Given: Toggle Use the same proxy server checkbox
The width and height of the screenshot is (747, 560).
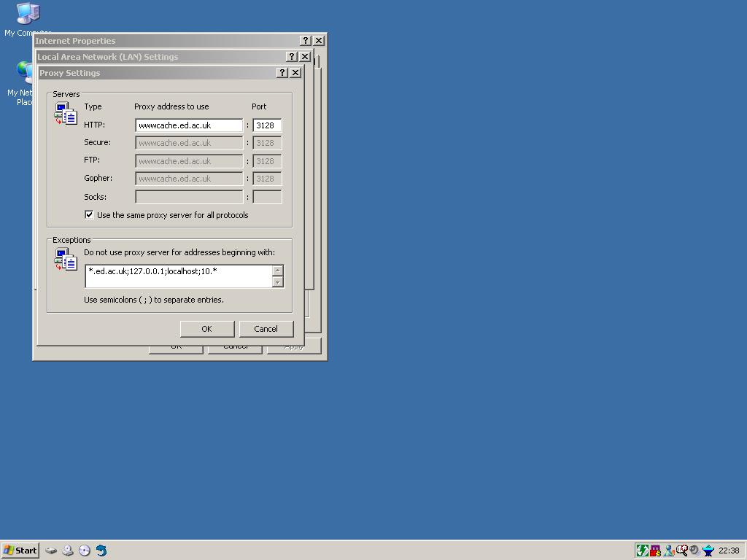Looking at the screenshot, I should pyautogui.click(x=89, y=215).
